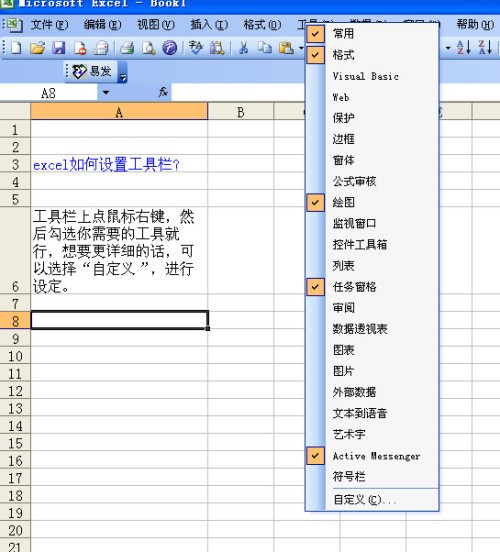Open a file with the folder icon
The image size is (500, 552).
(x=38, y=48)
